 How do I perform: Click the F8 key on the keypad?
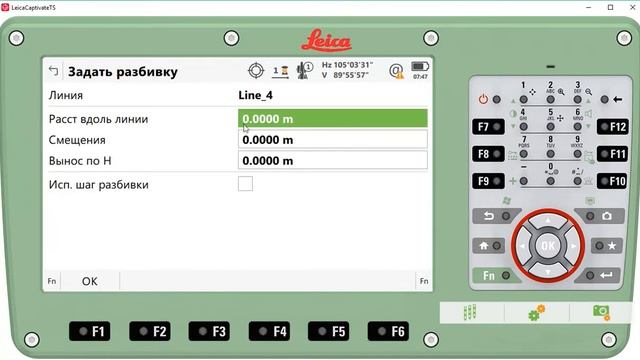[x=488, y=154]
